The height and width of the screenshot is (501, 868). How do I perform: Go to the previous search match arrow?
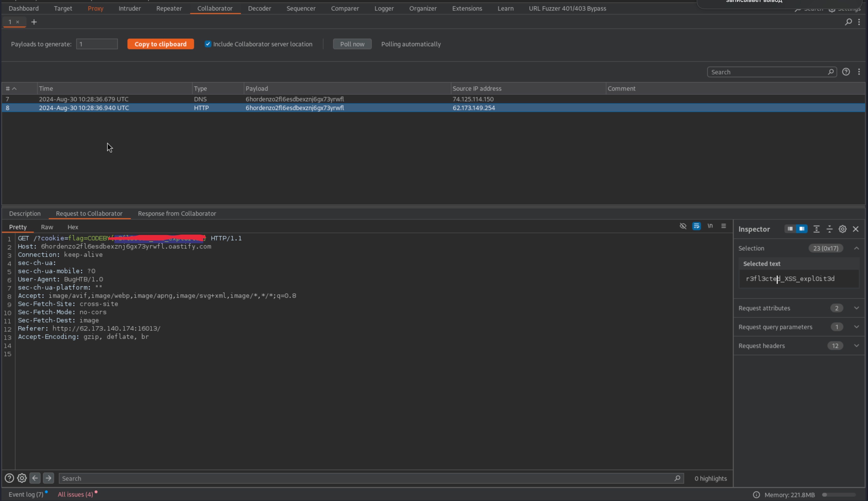click(x=35, y=478)
